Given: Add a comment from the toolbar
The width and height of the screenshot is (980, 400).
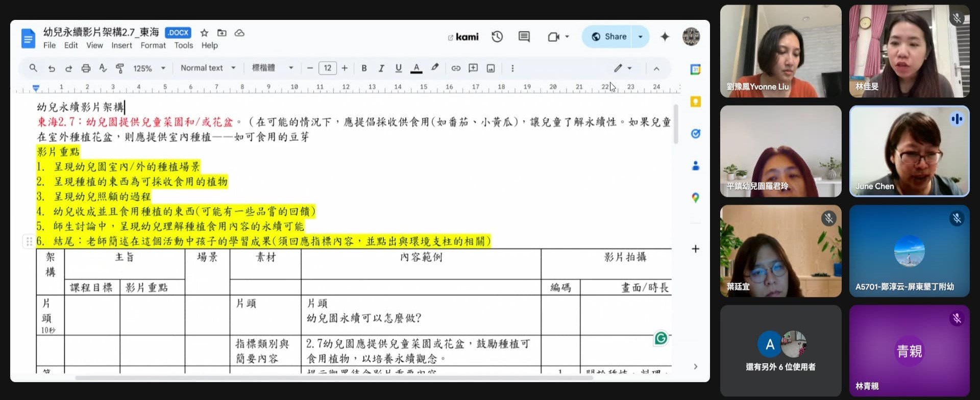Looking at the screenshot, I should [473, 68].
